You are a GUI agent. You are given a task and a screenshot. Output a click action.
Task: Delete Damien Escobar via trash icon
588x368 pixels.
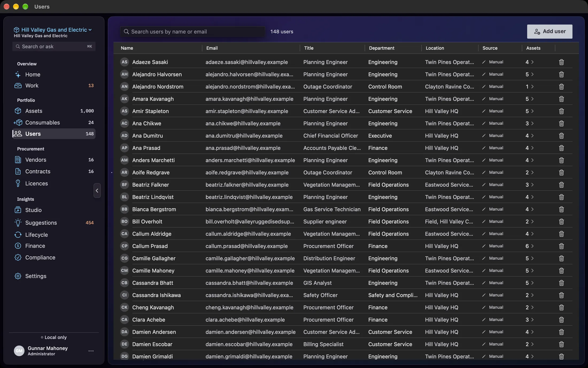561,344
